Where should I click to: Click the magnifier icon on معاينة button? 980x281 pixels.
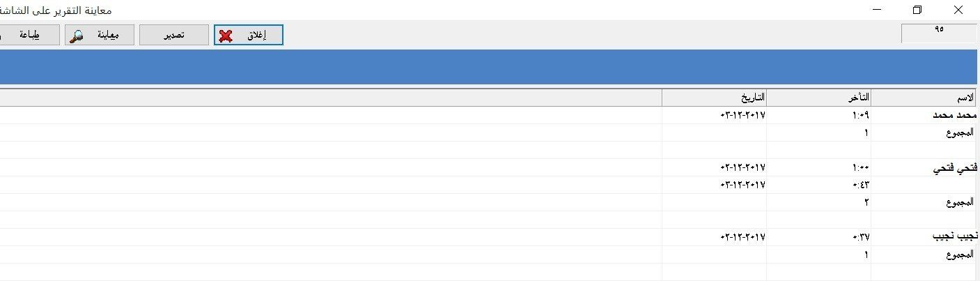coord(79,36)
